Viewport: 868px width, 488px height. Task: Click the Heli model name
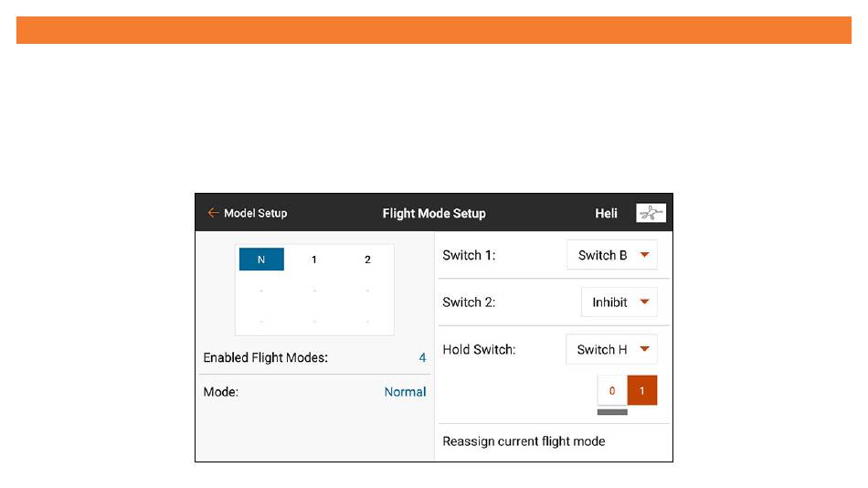tap(606, 213)
